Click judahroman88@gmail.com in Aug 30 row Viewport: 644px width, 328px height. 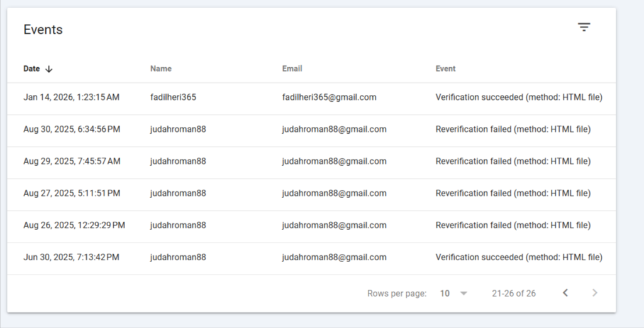335,129
